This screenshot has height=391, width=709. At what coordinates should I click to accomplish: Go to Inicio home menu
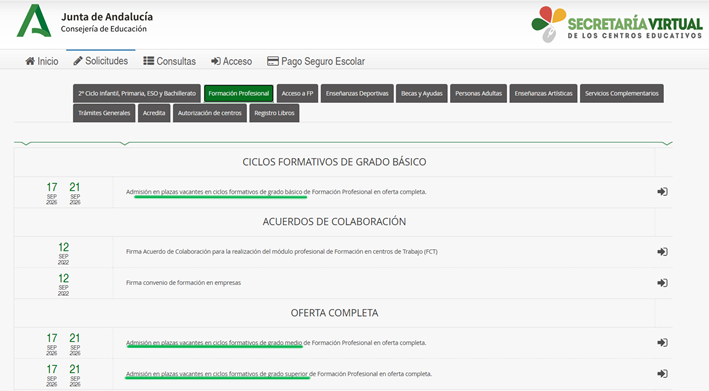click(x=42, y=61)
